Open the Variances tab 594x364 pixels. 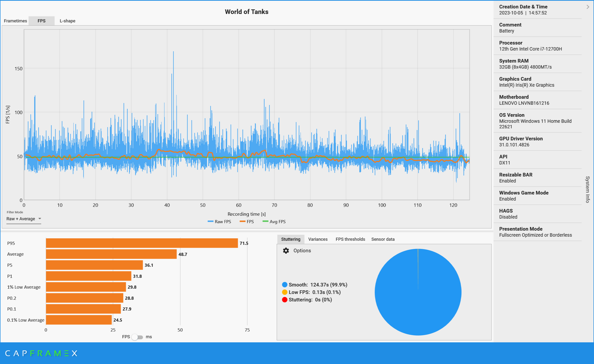coord(318,239)
